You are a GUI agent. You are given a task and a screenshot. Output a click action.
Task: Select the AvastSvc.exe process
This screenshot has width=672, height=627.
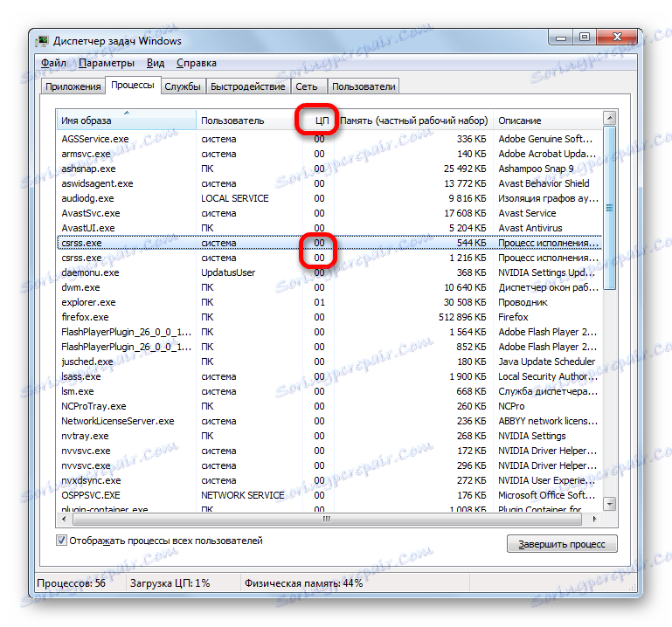click(329, 213)
